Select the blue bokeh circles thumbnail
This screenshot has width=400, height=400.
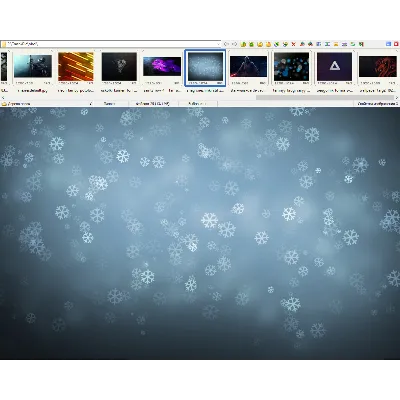(x=291, y=66)
